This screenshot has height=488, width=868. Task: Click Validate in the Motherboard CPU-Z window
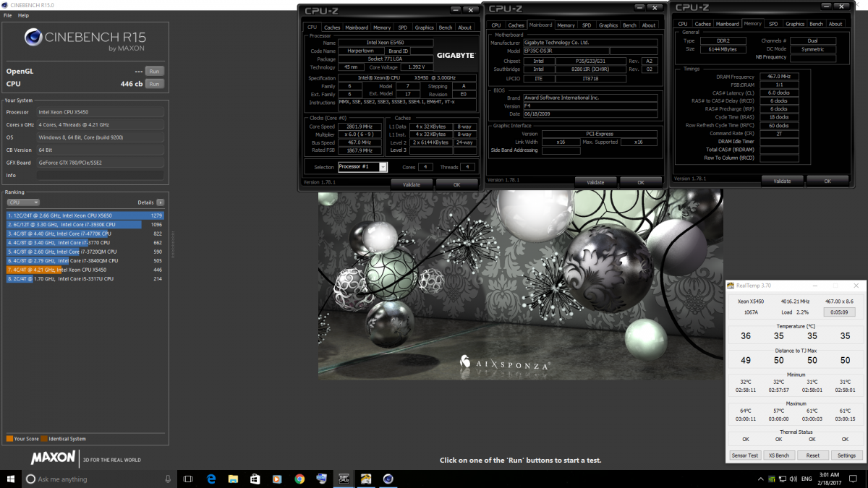pyautogui.click(x=595, y=182)
